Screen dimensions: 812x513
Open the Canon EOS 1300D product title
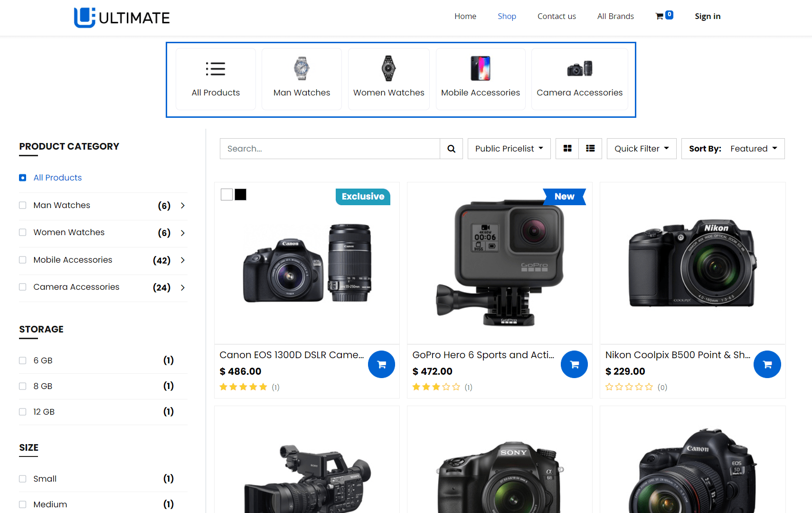(x=292, y=355)
